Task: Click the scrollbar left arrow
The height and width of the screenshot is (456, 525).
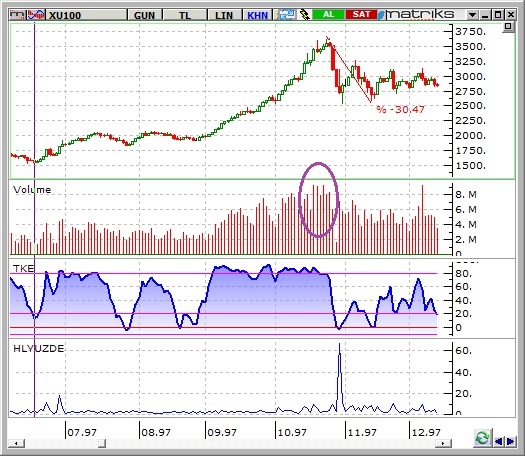Action: click(x=16, y=443)
